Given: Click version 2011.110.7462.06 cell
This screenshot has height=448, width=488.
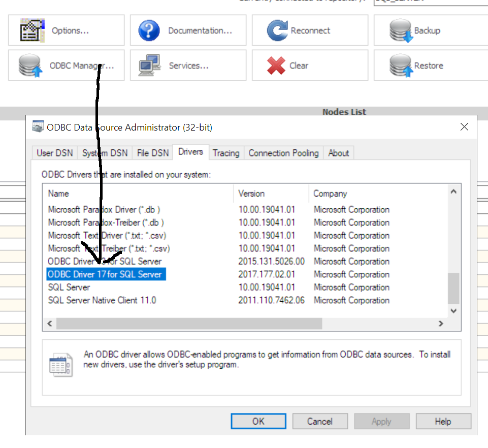Looking at the screenshot, I should point(271,300).
